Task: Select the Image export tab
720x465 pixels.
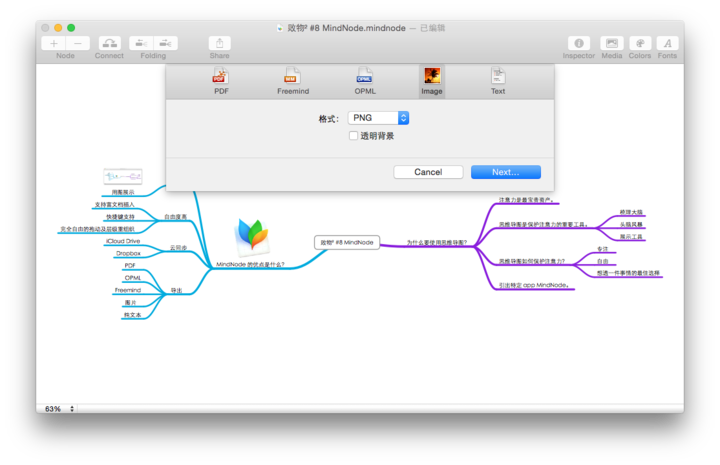Action: pos(432,79)
